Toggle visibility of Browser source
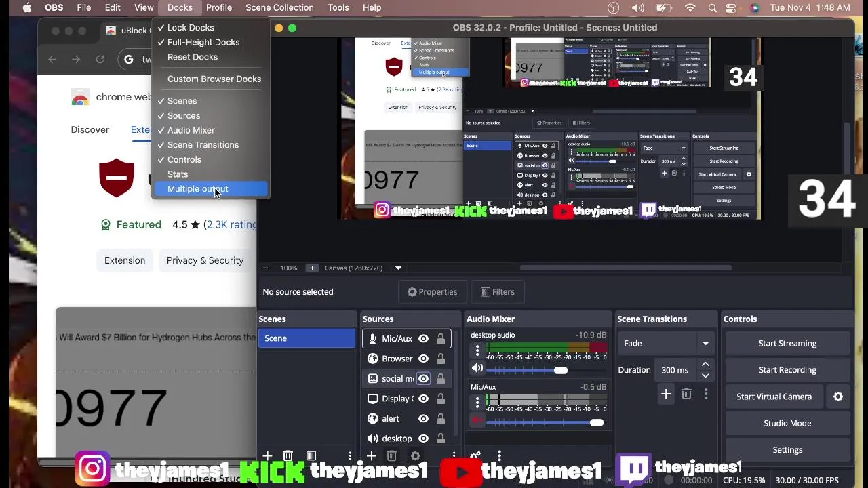 point(423,359)
